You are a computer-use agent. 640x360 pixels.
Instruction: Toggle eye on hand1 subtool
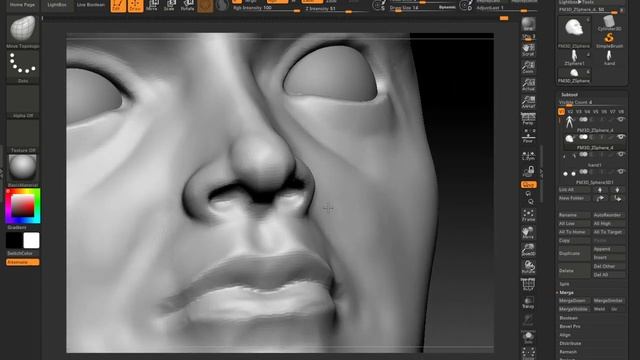[x=621, y=154]
